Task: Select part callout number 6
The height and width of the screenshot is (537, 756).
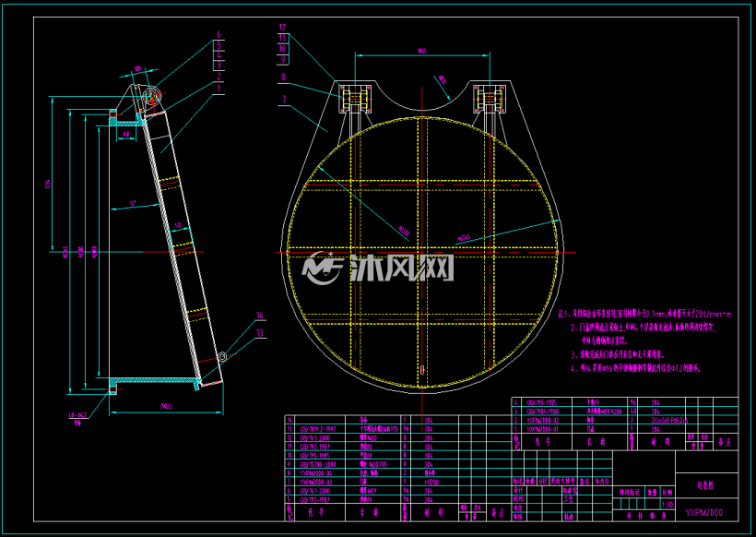Action: pos(219,35)
